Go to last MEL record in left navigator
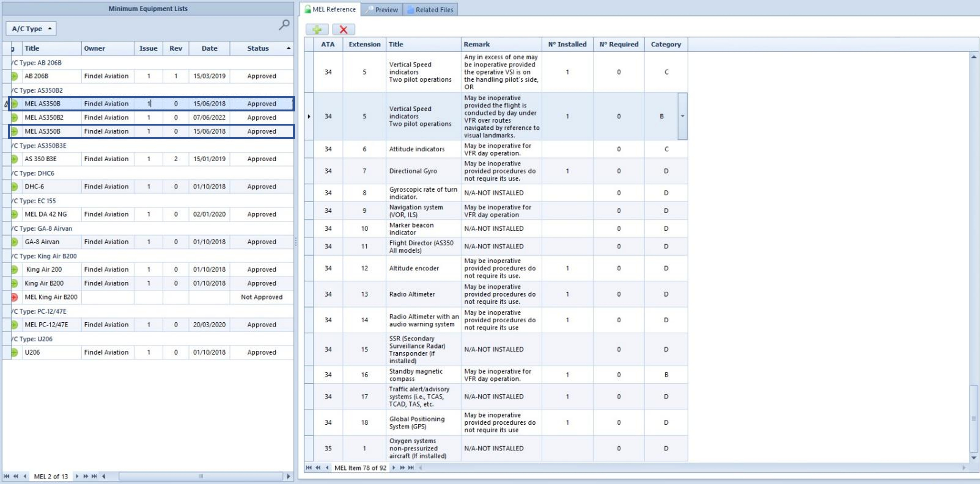Screen dimensions: 980x484 click(x=94, y=476)
